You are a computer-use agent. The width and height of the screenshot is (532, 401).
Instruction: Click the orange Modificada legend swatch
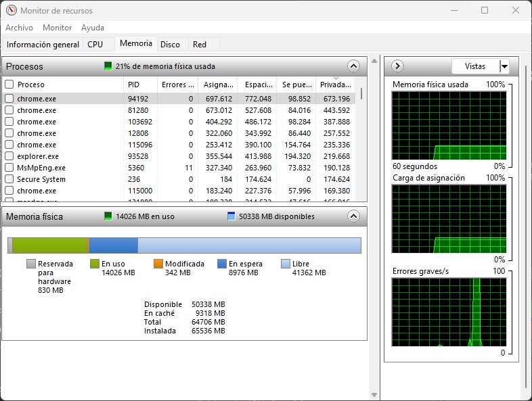[x=158, y=264]
